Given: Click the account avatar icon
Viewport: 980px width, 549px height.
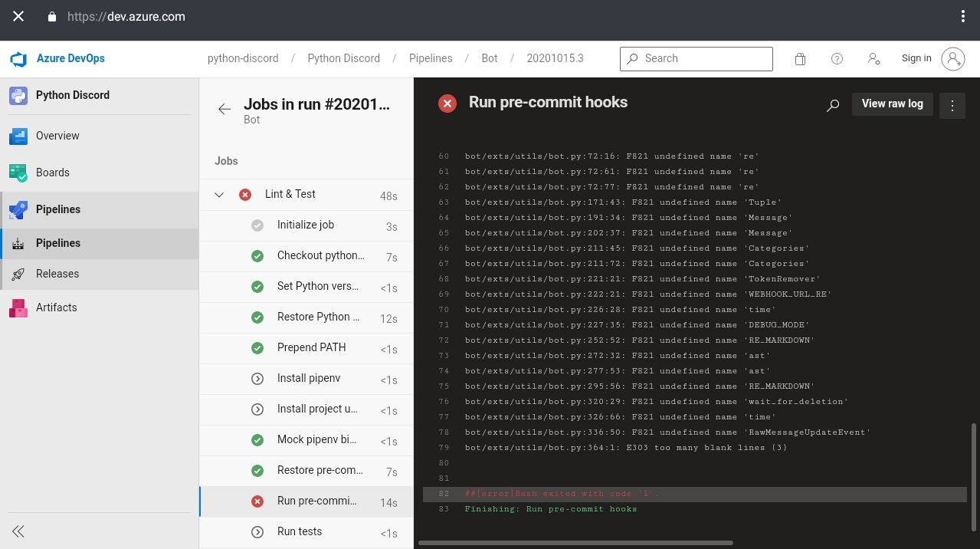Looking at the screenshot, I should coord(953,58).
